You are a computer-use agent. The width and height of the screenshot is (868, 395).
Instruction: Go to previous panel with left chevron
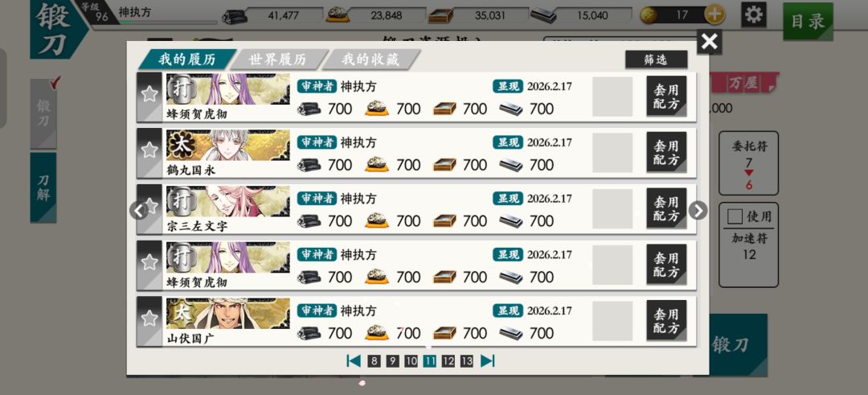tap(138, 211)
